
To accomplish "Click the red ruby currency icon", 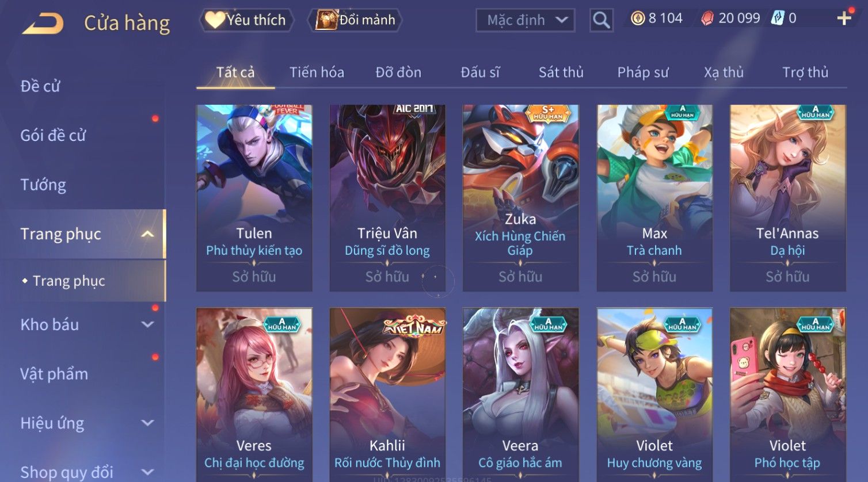I will (x=707, y=18).
